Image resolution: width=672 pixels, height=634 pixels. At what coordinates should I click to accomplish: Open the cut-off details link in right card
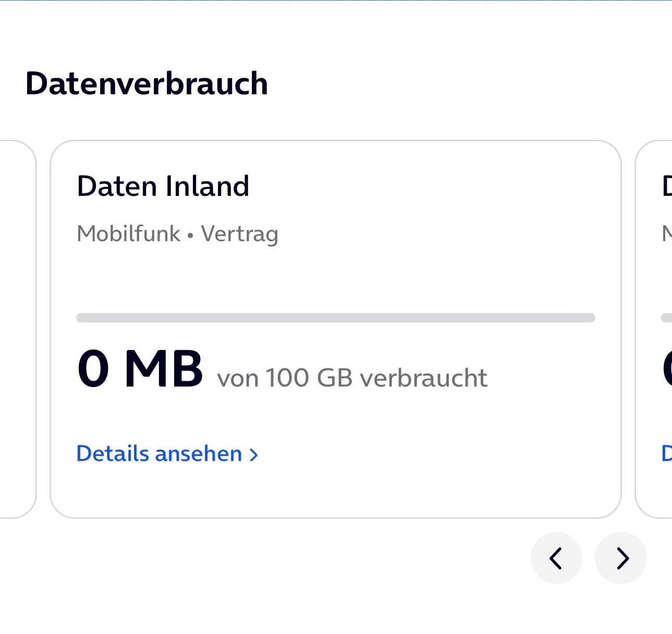point(666,454)
